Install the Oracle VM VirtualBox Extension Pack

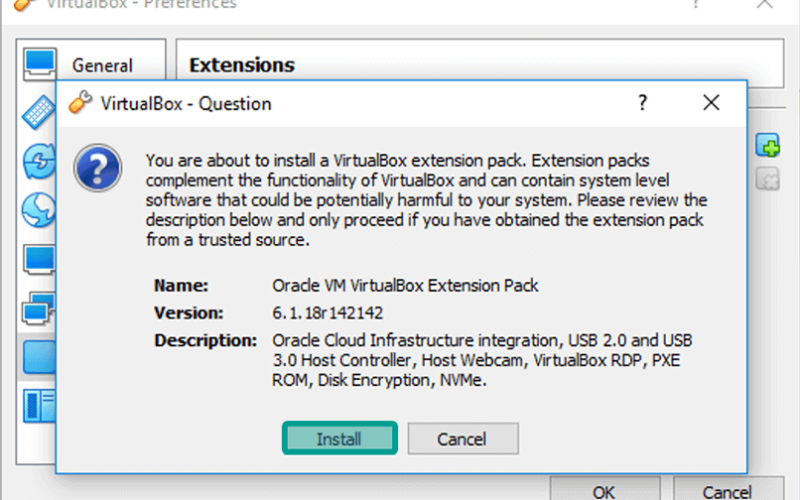(339, 438)
